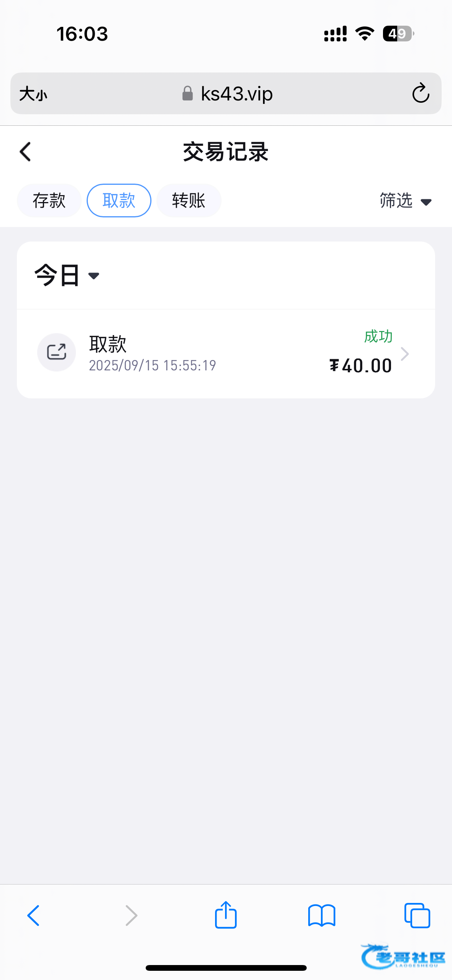Reload the ks43.vip page
The height and width of the screenshot is (980, 452).
(x=420, y=93)
